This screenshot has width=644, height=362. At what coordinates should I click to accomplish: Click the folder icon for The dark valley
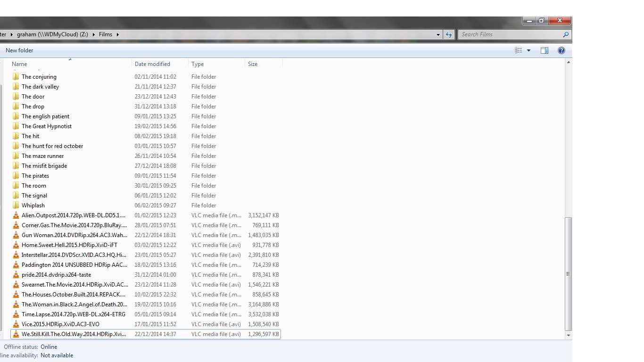click(16, 86)
